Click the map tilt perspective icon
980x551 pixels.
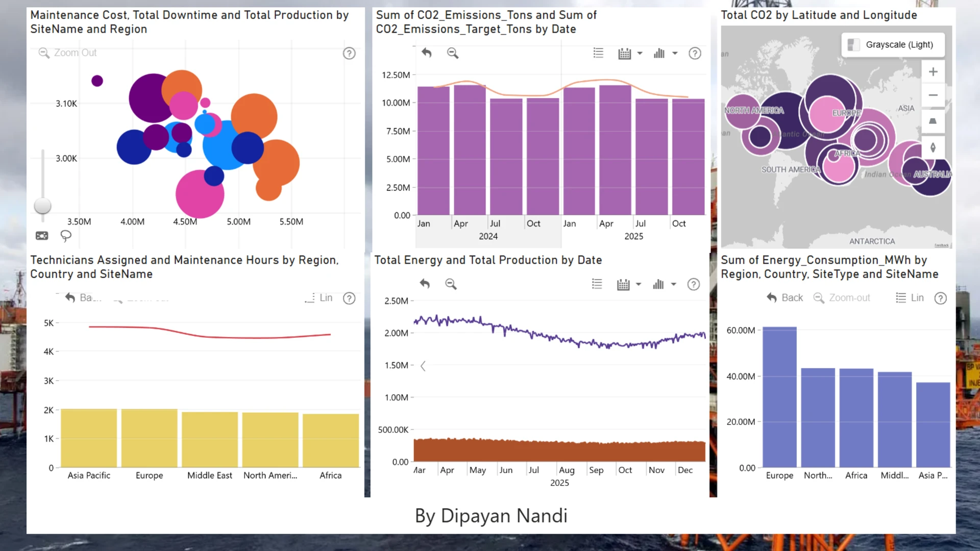[933, 121]
